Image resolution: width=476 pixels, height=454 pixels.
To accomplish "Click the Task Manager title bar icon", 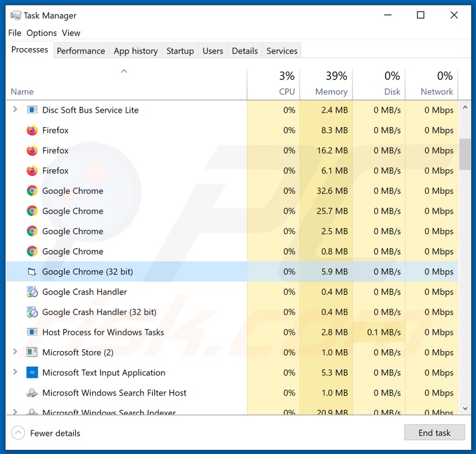I will 16,15.
